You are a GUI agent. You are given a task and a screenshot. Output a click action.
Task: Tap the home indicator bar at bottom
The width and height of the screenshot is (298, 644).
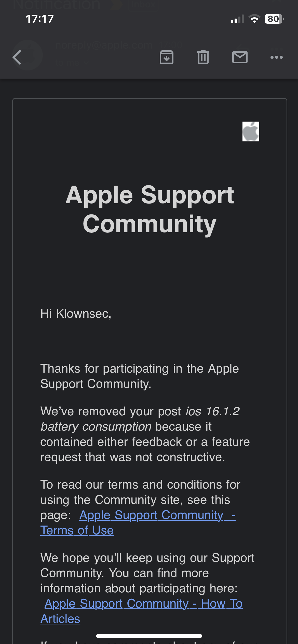149,636
